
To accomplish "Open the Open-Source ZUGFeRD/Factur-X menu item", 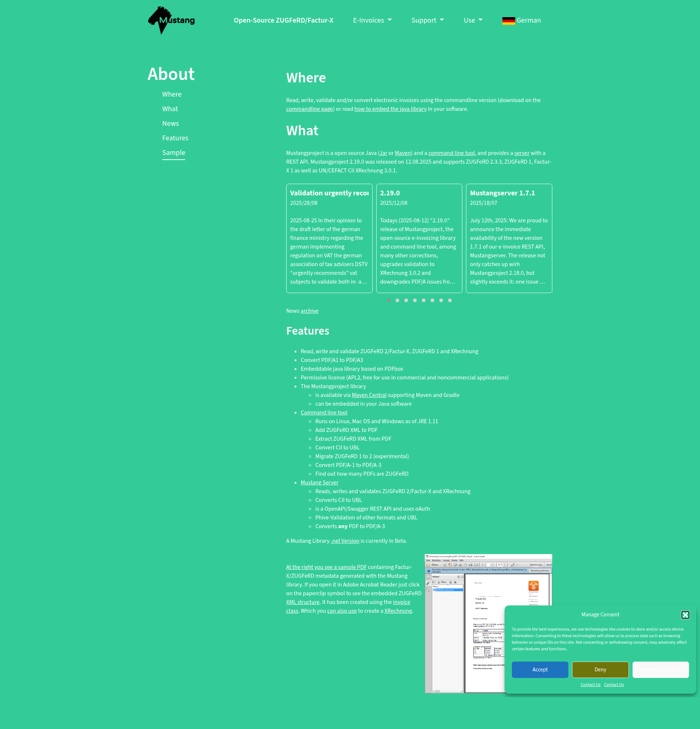I will pos(283,20).
